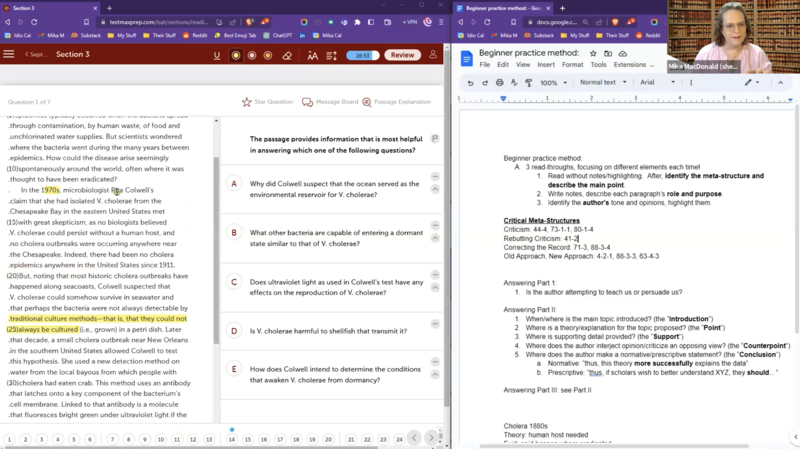Select answer choice A radio button
This screenshot has height=449, width=800.
pyautogui.click(x=234, y=184)
